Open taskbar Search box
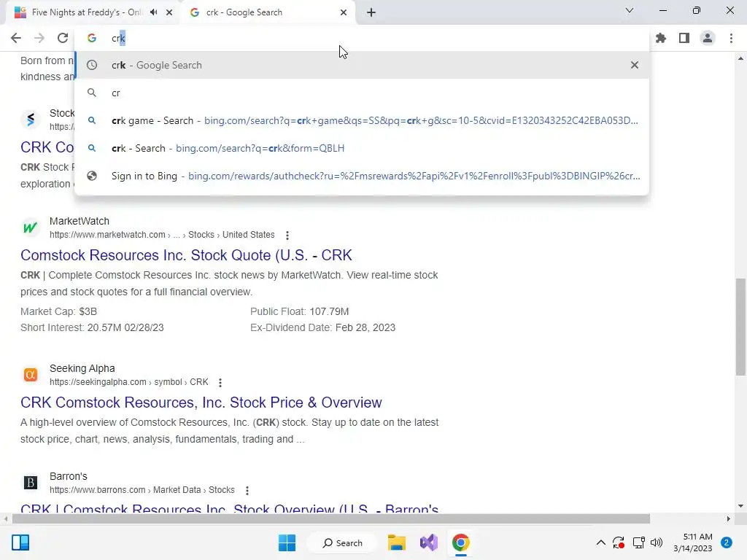The image size is (747, 560). [342, 542]
